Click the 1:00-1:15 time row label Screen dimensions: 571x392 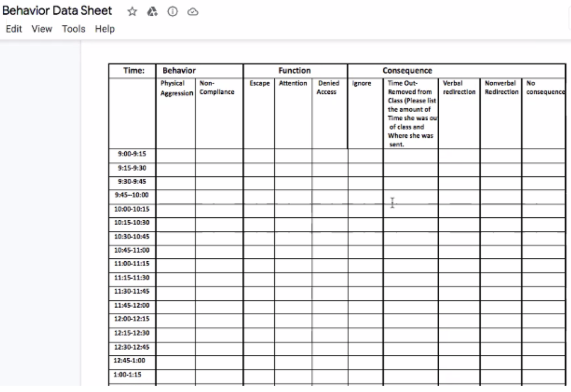coord(128,374)
